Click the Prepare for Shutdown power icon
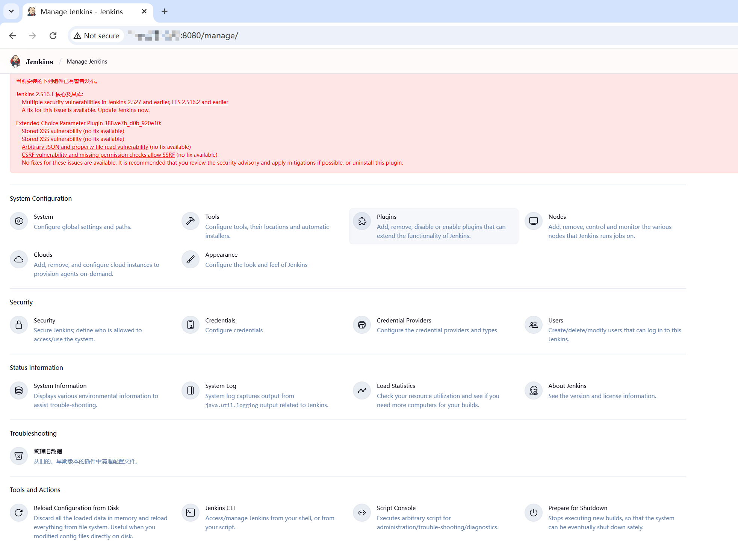 (x=534, y=513)
